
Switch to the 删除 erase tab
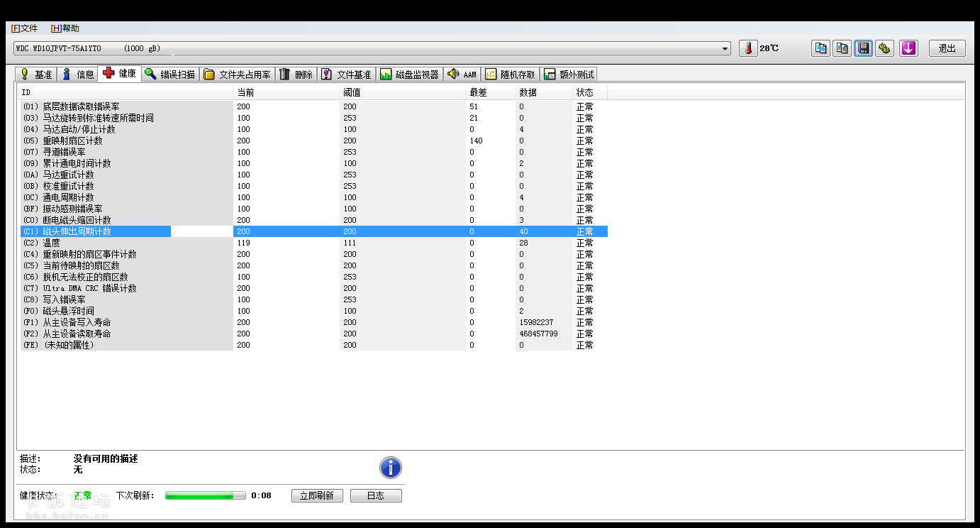296,75
